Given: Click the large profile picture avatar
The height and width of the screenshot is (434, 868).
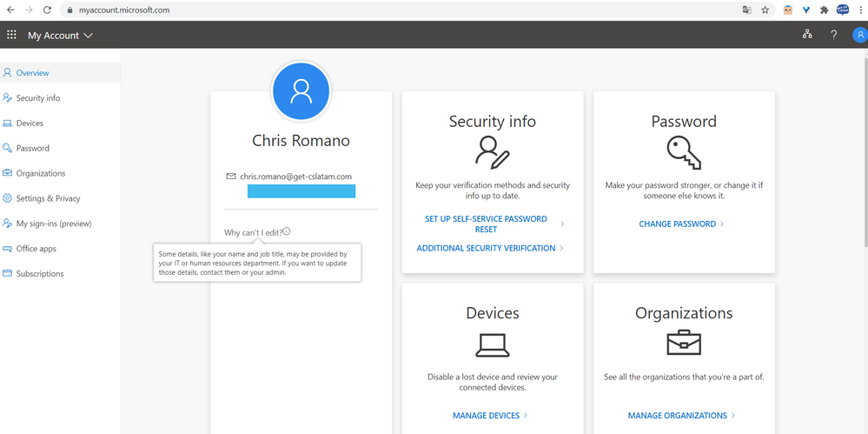Looking at the screenshot, I should (x=301, y=91).
